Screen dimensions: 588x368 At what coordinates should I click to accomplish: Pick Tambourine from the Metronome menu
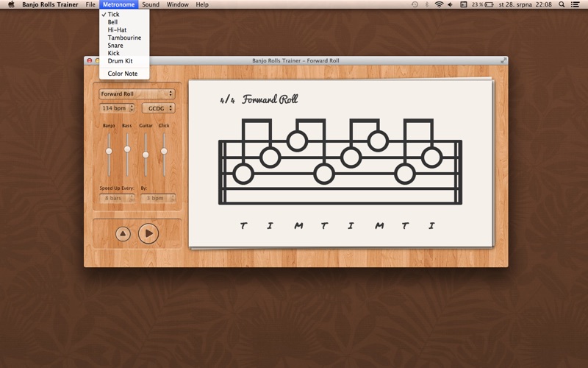124,38
